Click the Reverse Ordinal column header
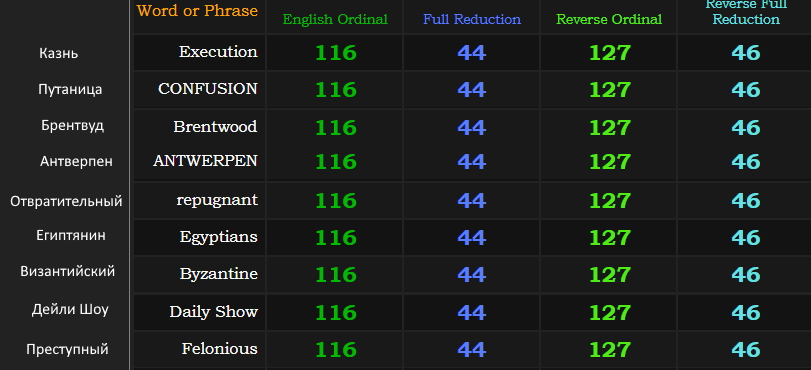Screen dimensions: 811x370 tap(609, 20)
